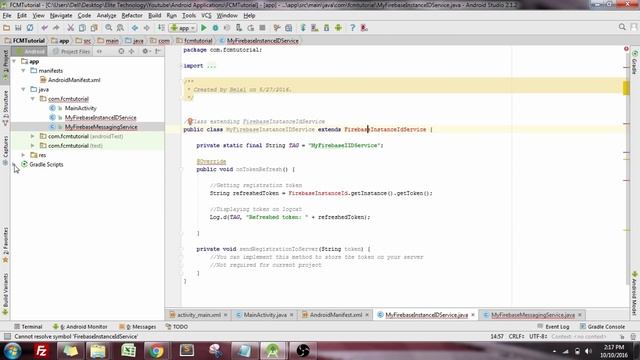Click the green Run app button
Viewport: 640px width, 360px height.
(x=204, y=28)
